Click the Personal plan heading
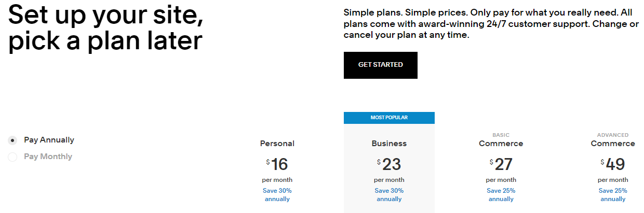Screen dimensions: 644x213 pos(277,144)
